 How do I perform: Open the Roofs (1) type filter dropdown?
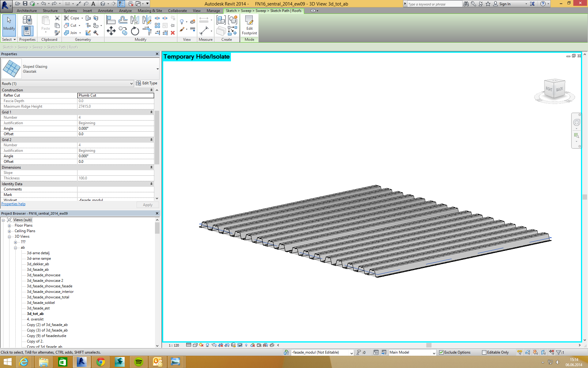131,83
